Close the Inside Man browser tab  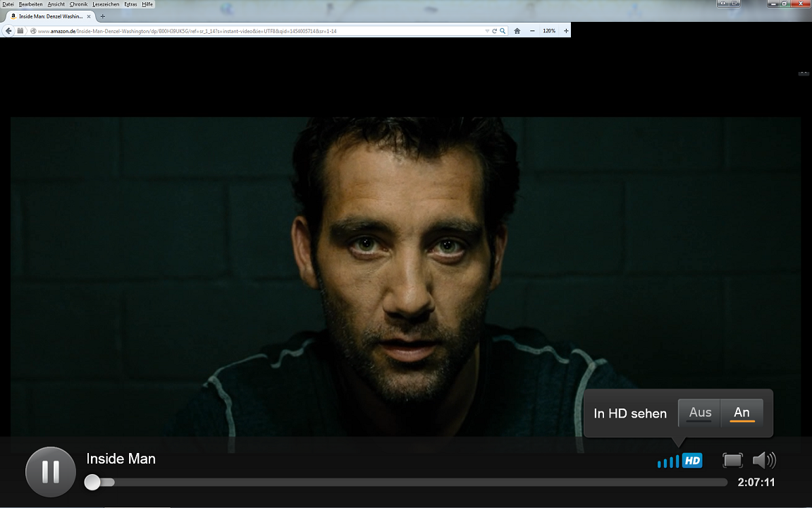click(89, 17)
